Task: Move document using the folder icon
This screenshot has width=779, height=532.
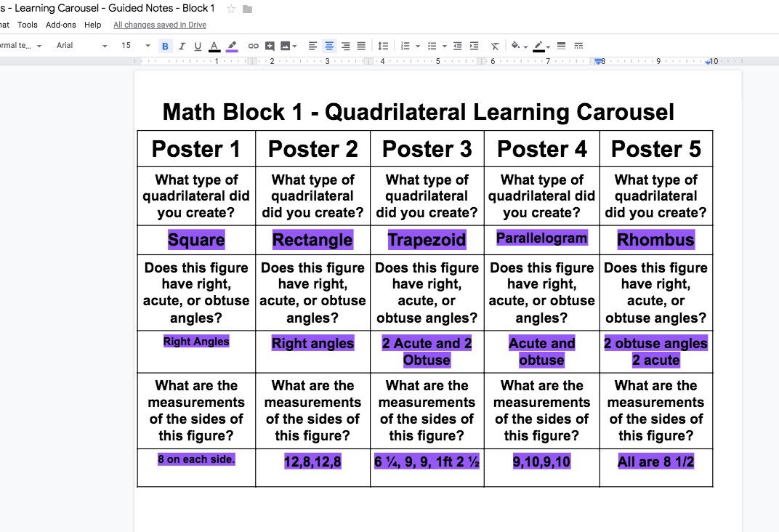Action: [x=247, y=9]
